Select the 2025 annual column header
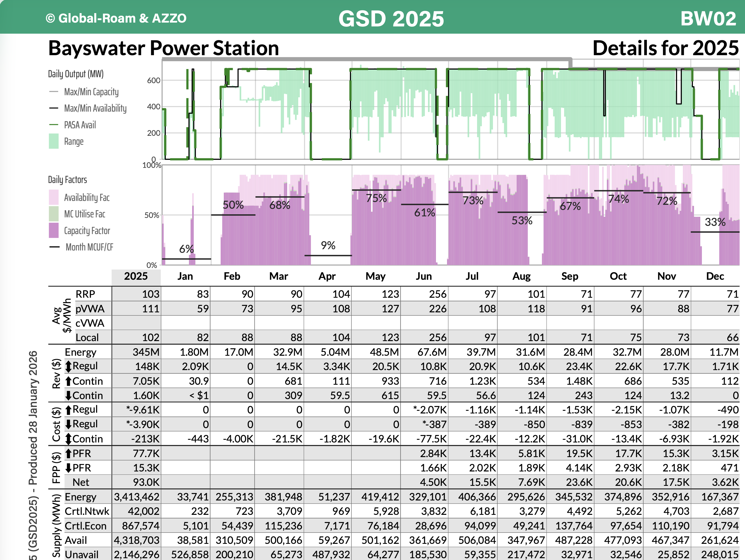 [x=136, y=276]
